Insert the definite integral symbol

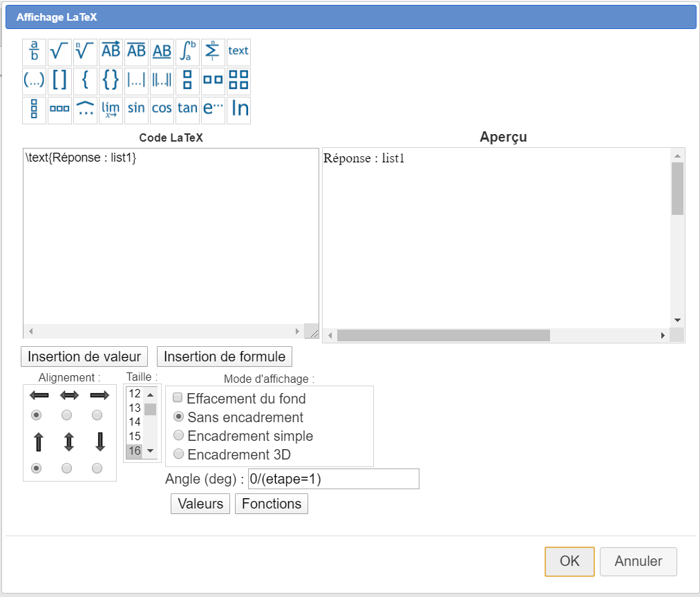tap(187, 51)
